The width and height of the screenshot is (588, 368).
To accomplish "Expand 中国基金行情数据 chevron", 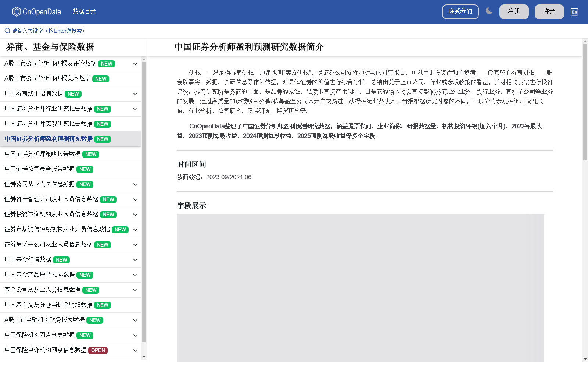I will (135, 260).
